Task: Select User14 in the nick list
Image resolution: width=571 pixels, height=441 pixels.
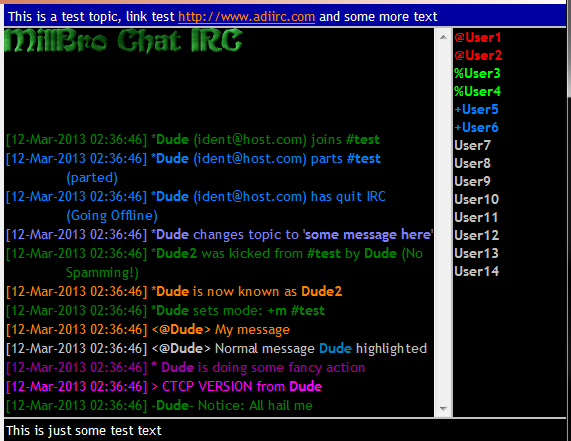Action: pos(476,271)
